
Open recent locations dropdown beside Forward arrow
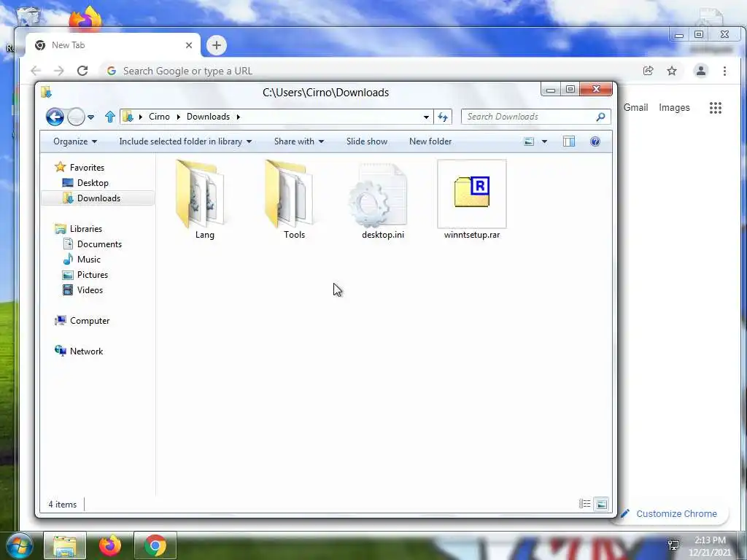[x=91, y=117]
